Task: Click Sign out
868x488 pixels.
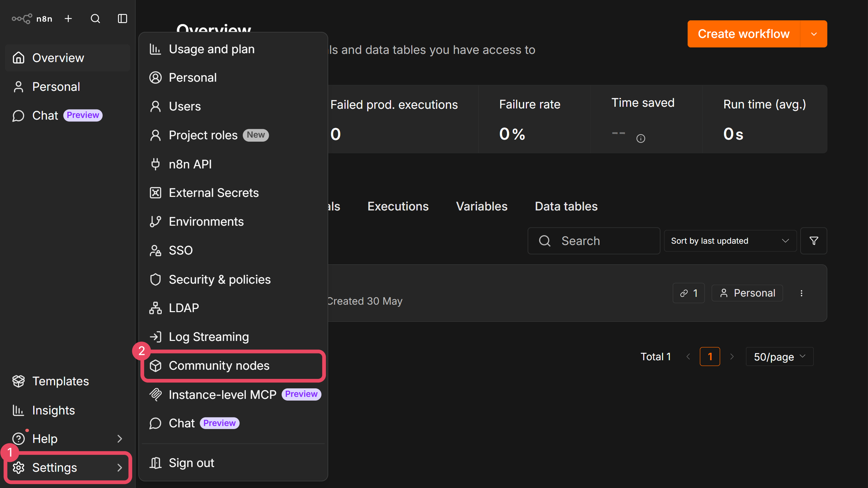Action: click(x=233, y=463)
